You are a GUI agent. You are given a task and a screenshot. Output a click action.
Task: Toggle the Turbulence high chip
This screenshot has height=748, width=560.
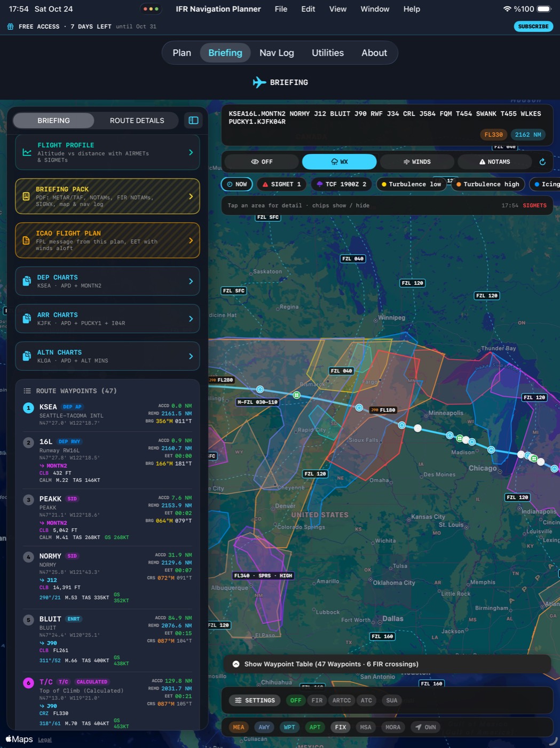(488, 184)
